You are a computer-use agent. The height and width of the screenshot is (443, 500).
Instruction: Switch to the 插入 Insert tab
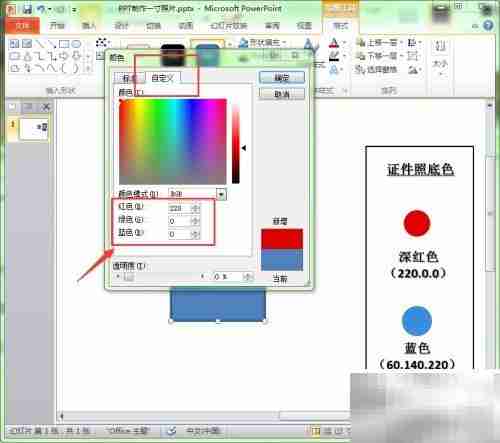point(89,26)
